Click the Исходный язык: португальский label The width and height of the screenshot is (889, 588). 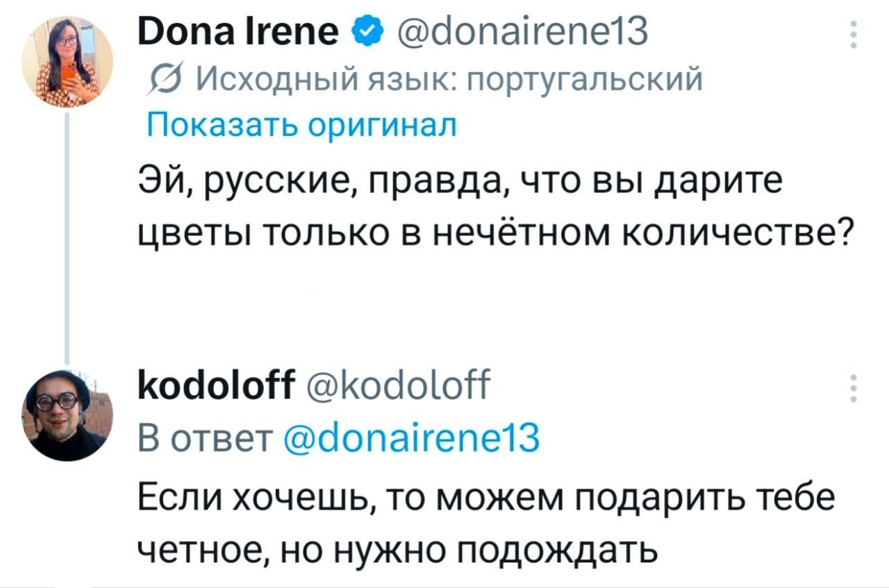450,81
